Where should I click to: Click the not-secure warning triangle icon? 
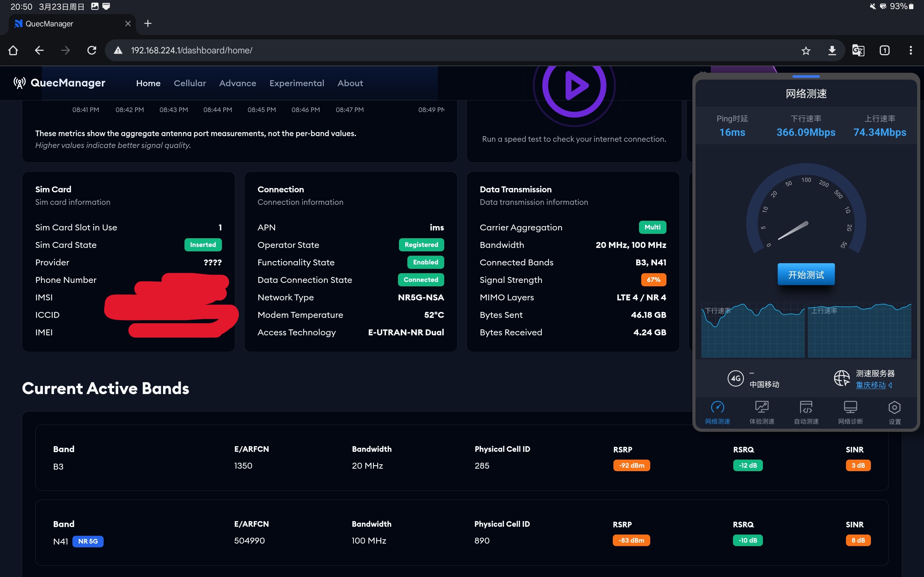tap(118, 50)
